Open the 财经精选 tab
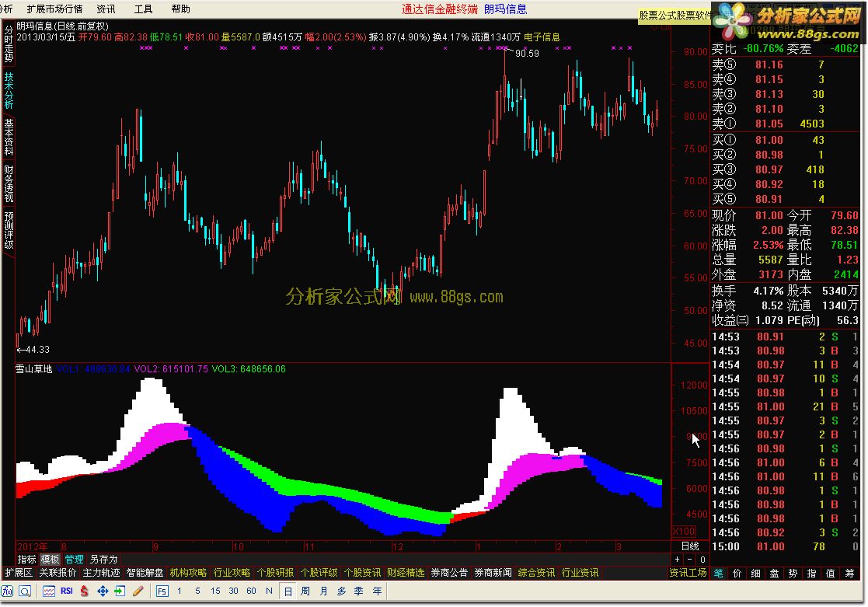 click(406, 573)
